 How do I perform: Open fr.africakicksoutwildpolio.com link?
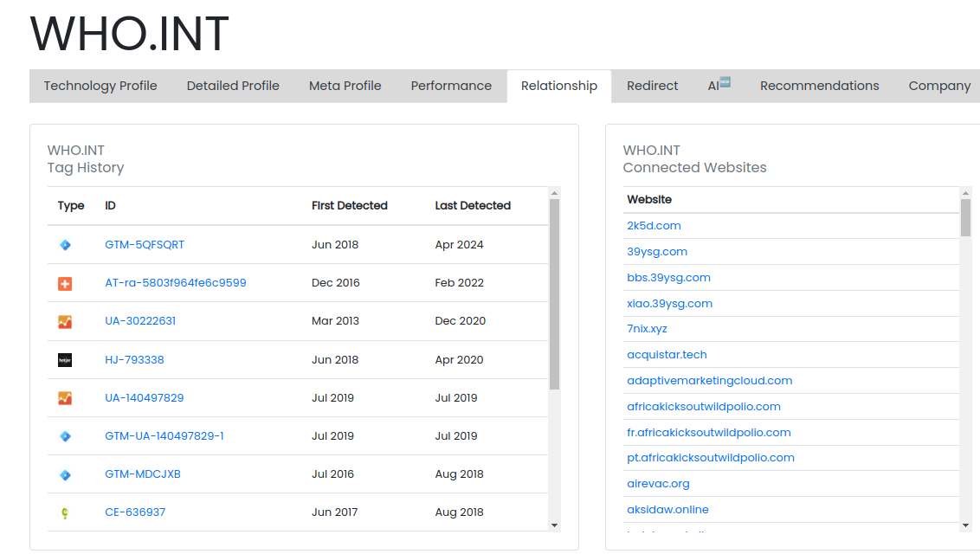pyautogui.click(x=709, y=432)
